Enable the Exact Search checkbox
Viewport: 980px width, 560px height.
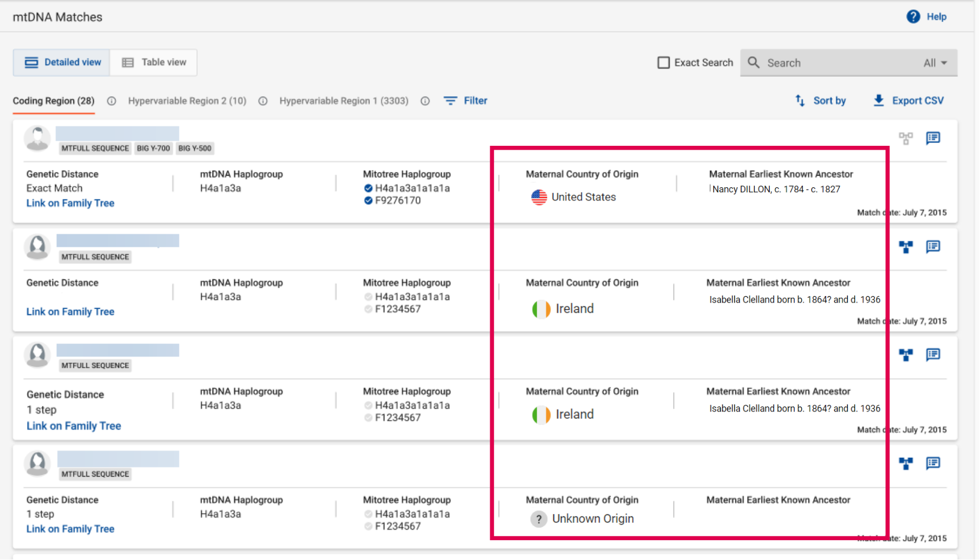click(x=663, y=62)
